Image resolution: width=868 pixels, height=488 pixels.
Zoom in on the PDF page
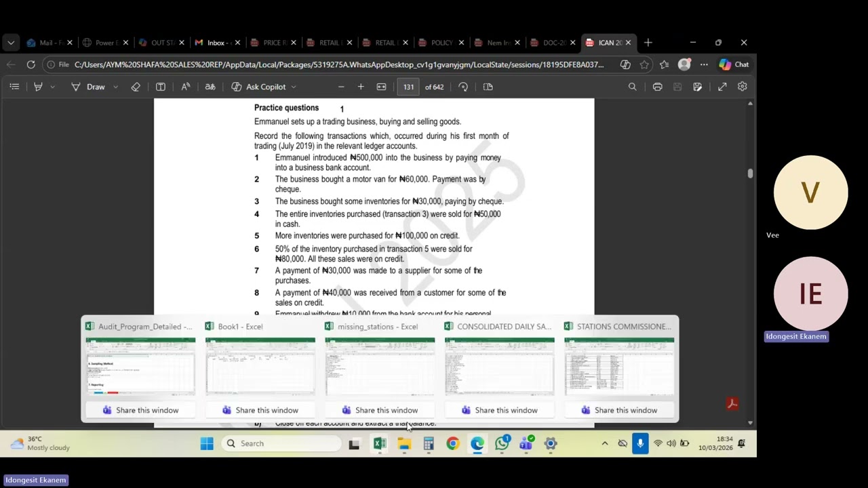point(361,87)
